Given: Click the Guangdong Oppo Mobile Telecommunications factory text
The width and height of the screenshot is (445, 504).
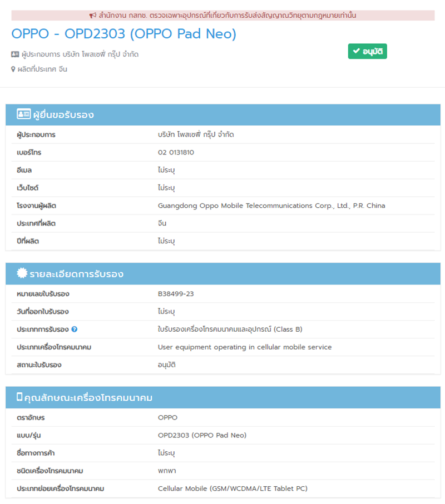Looking at the screenshot, I should 271,206.
